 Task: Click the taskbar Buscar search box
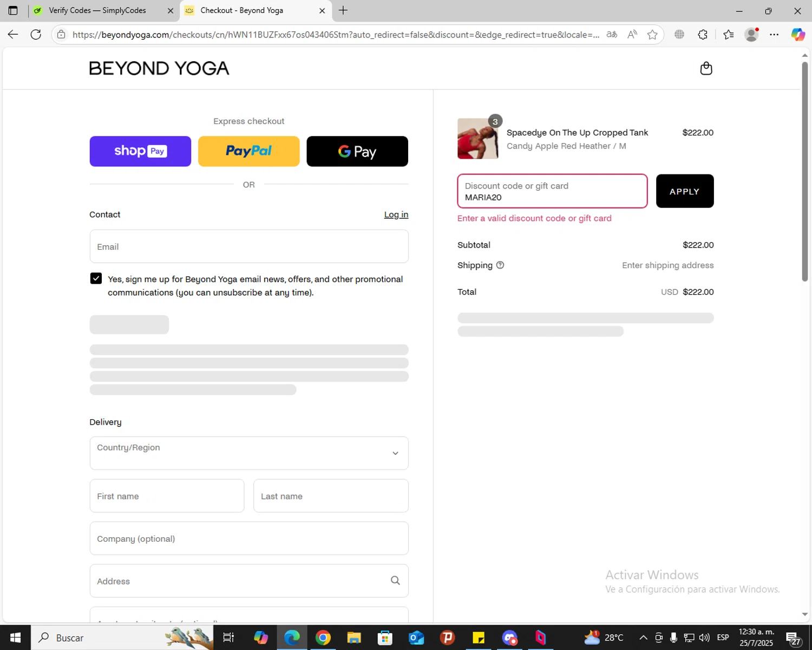(122, 638)
